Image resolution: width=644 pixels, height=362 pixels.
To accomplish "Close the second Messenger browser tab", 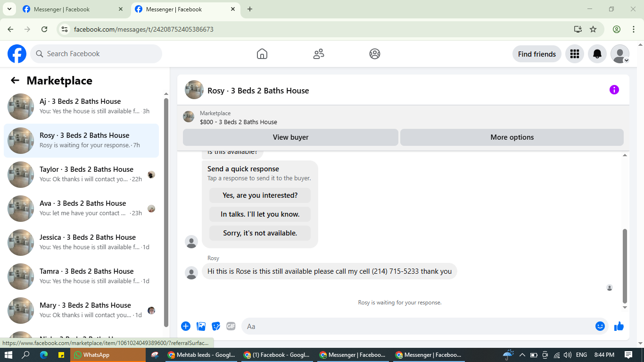I will coord(233,9).
